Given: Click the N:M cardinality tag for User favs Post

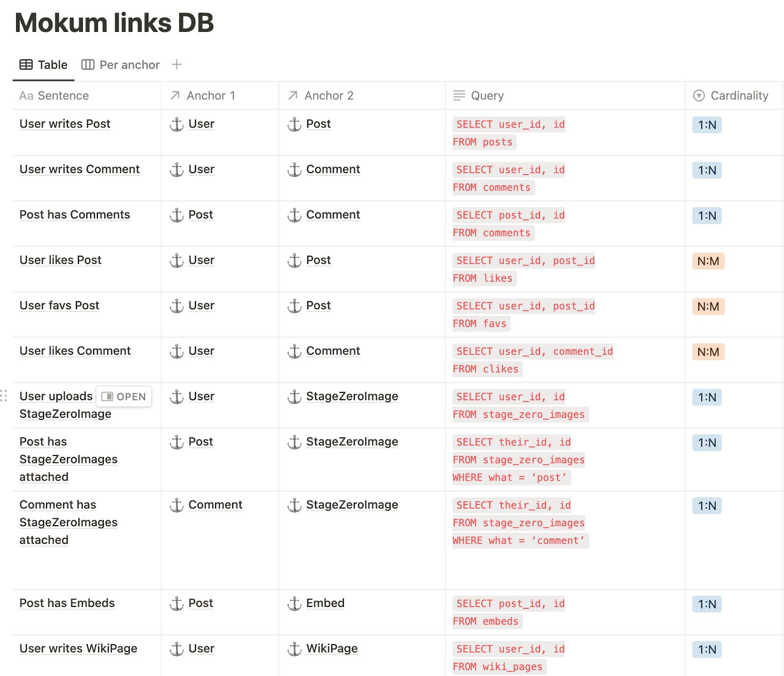Looking at the screenshot, I should [708, 307].
